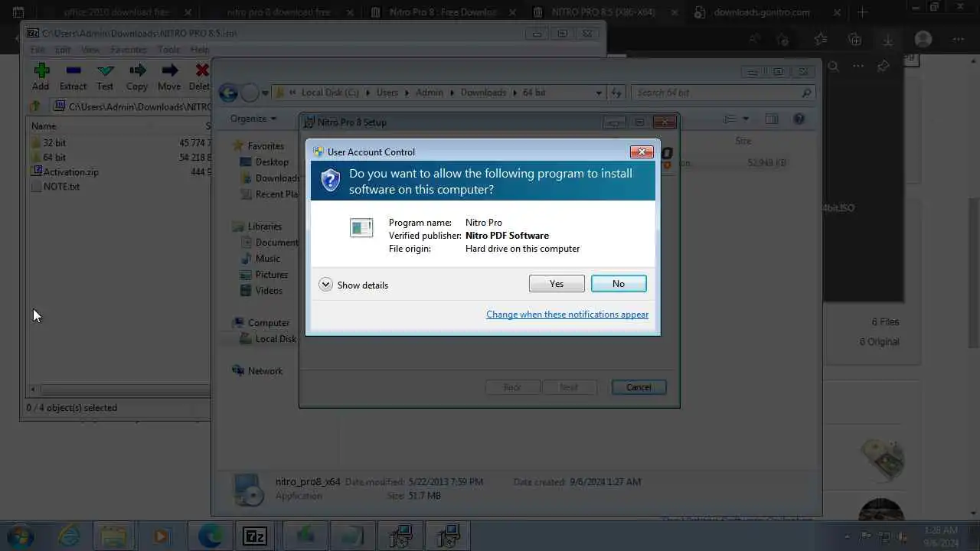Click Admin in the Explorer breadcrumb
This screenshot has height=551, width=980.
429,93
